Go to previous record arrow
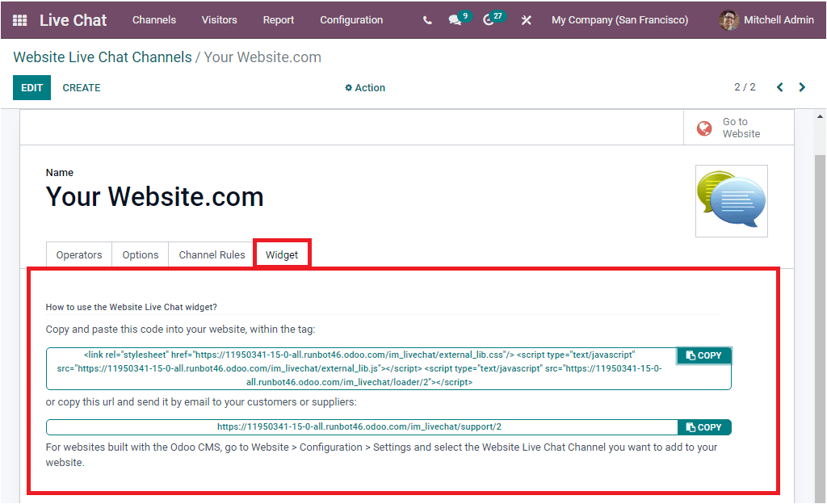Image resolution: width=827 pixels, height=504 pixels. pyautogui.click(x=779, y=87)
